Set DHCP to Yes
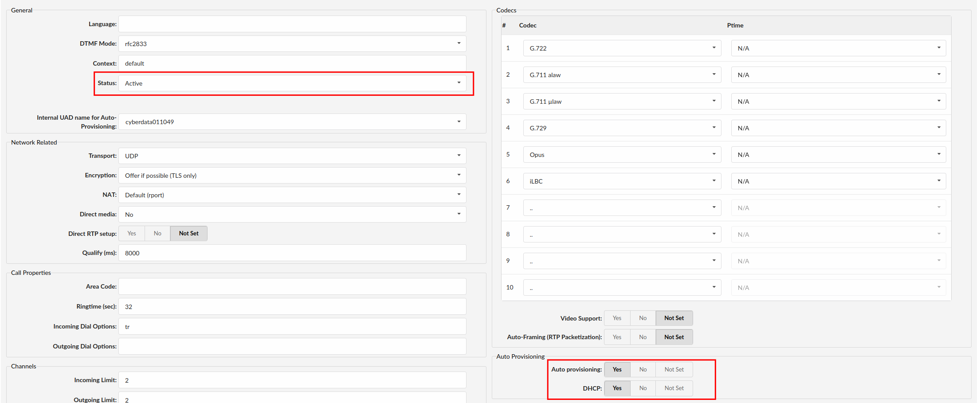 coord(617,388)
